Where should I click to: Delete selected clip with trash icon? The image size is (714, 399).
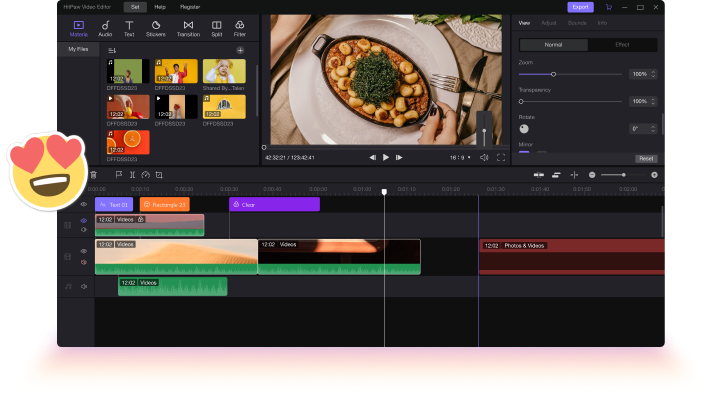[x=93, y=174]
